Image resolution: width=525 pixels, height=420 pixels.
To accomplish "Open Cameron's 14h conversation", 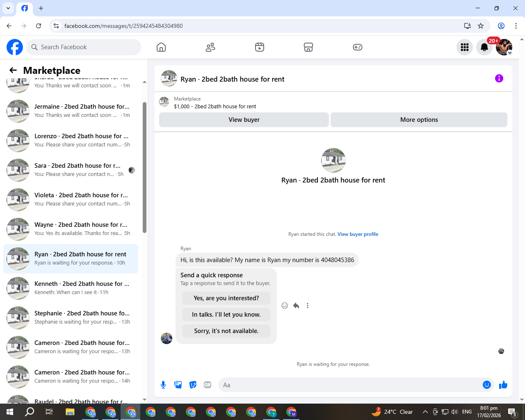I will [71, 377].
